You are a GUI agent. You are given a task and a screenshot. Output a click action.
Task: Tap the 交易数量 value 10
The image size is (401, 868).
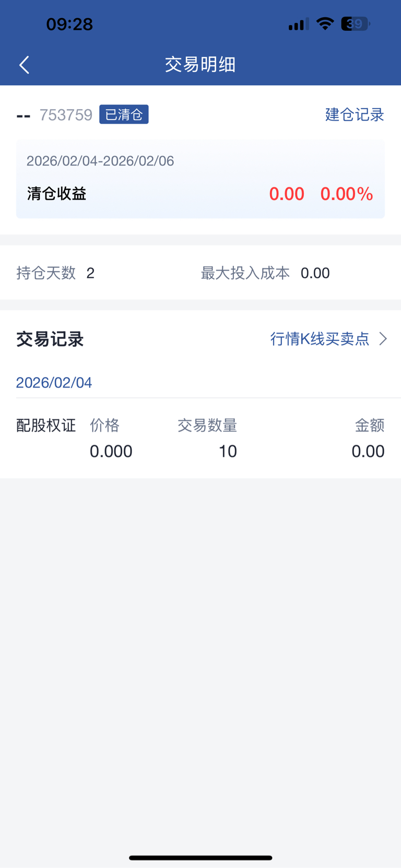(228, 451)
